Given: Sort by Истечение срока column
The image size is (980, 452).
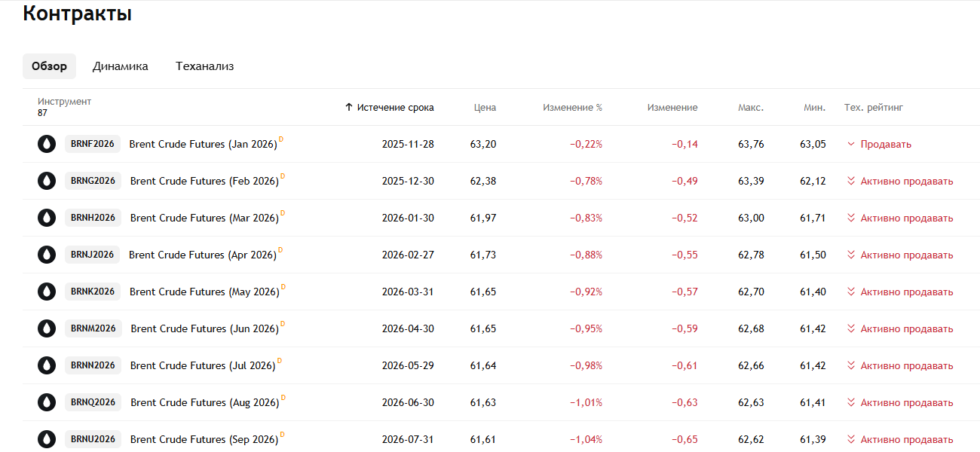Looking at the screenshot, I should point(395,108).
